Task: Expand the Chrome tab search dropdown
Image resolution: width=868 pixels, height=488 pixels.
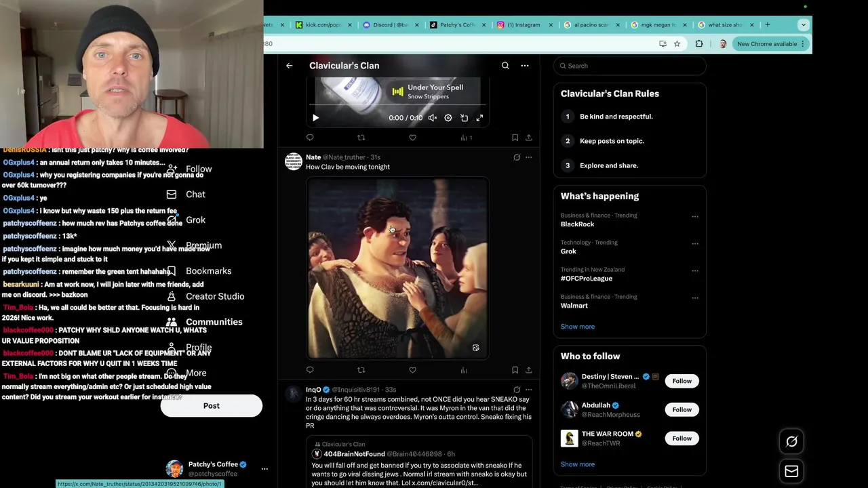Action: 804,25
